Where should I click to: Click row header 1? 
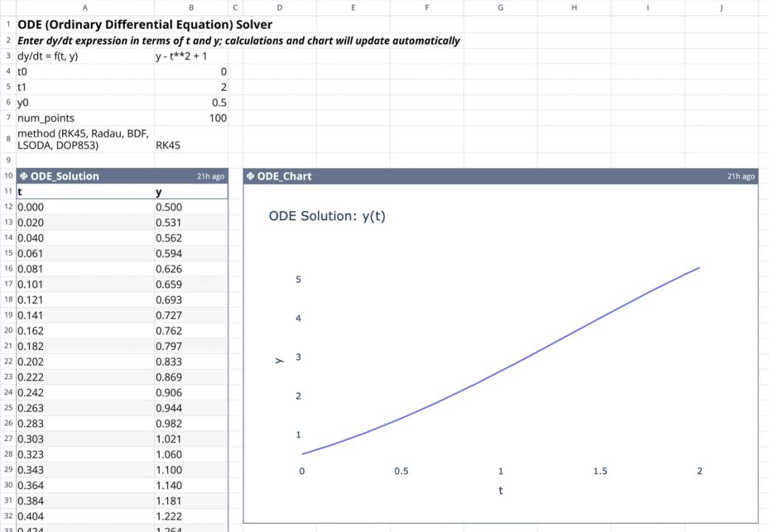pyautogui.click(x=7, y=24)
